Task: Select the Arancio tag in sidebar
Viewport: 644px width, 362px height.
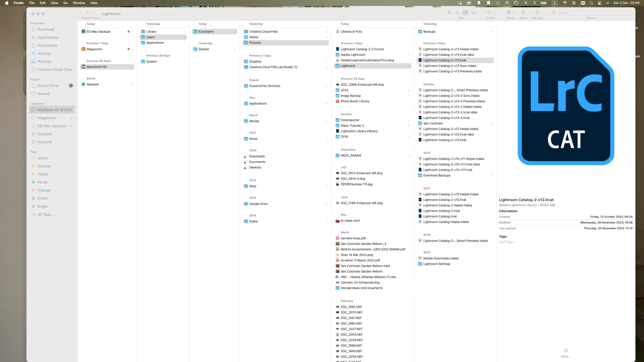Action: coord(44,166)
